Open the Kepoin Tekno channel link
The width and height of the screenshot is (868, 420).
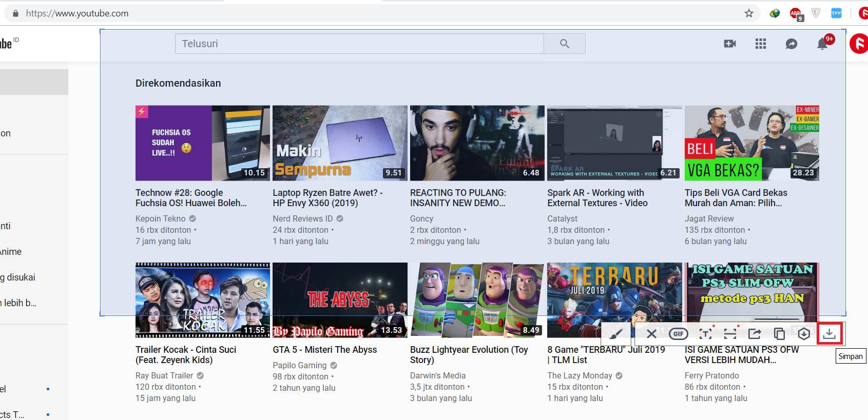click(x=161, y=218)
